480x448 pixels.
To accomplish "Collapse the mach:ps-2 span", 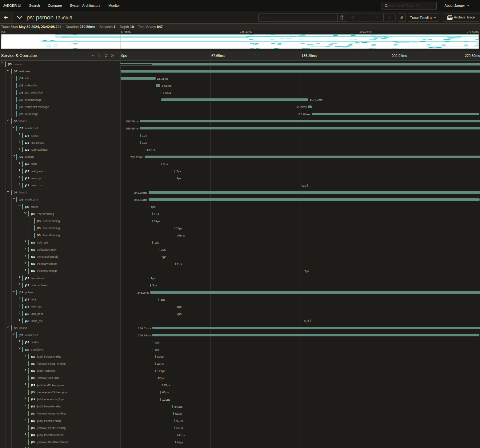I will pyautogui.click(x=14, y=199).
